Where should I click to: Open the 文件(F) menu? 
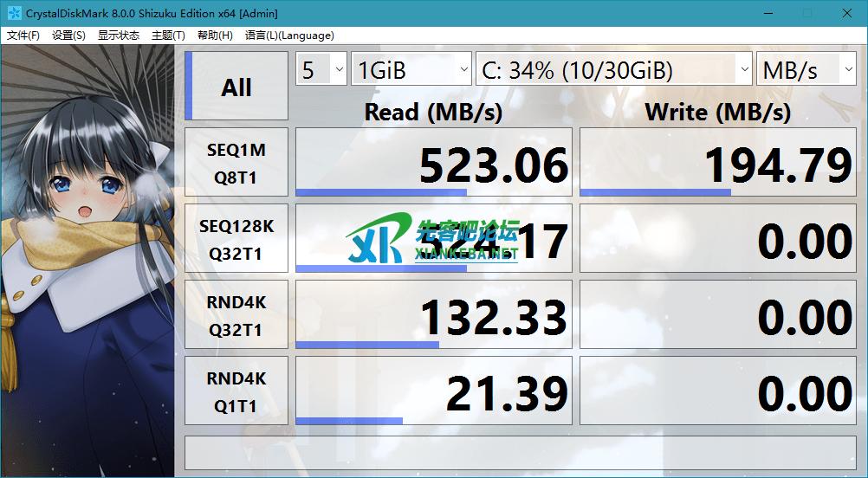click(x=23, y=36)
